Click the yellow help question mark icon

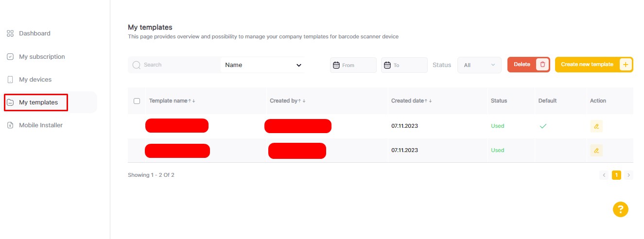coord(620,209)
